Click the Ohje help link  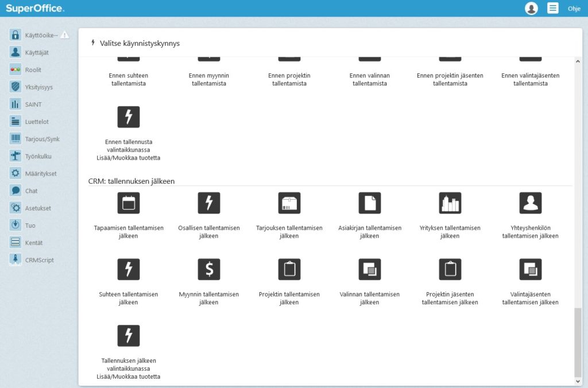(x=574, y=9)
